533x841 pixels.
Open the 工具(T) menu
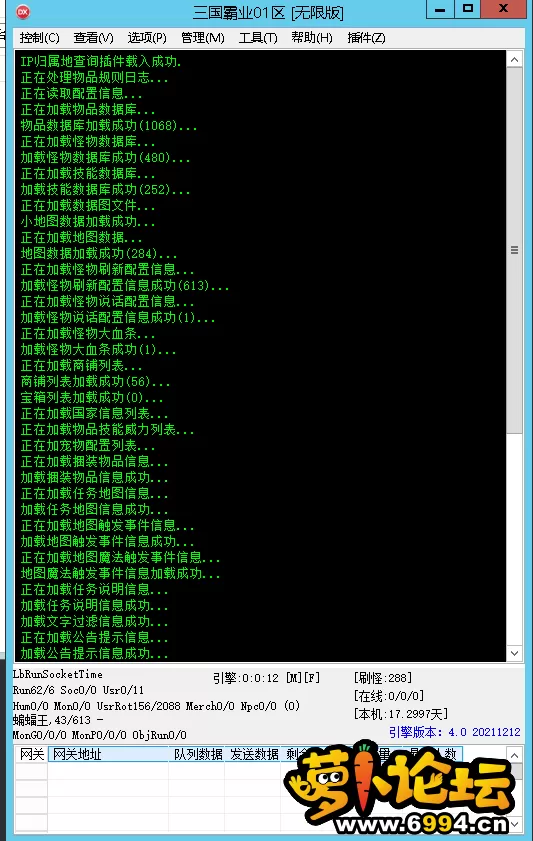pyautogui.click(x=258, y=38)
